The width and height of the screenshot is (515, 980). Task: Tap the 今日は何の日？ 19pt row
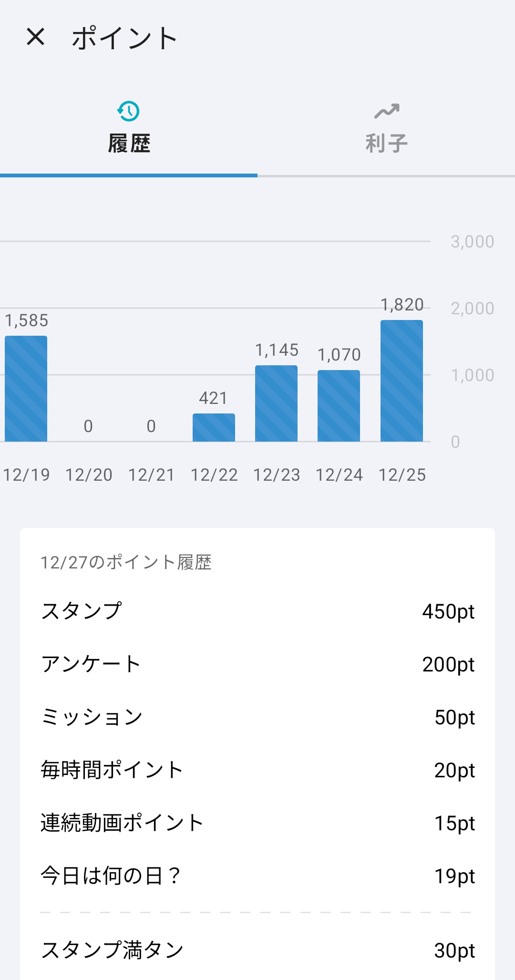coord(257,876)
